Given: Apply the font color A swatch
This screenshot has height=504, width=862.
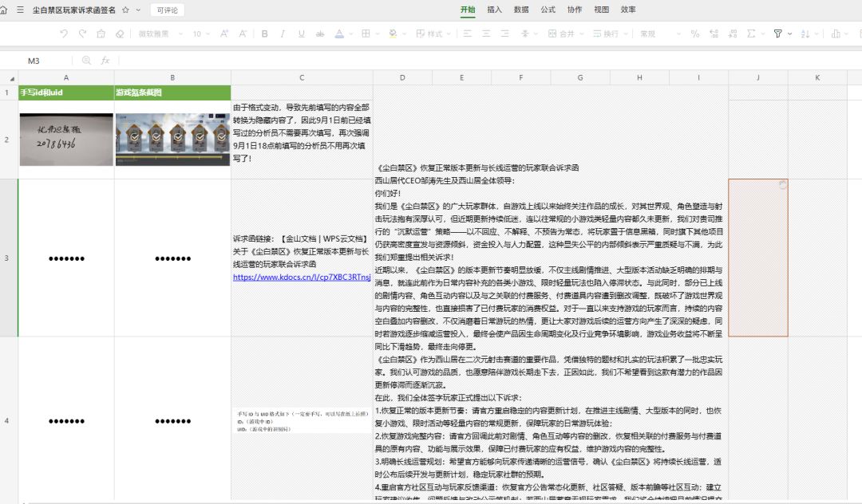Looking at the screenshot, I should [339, 34].
